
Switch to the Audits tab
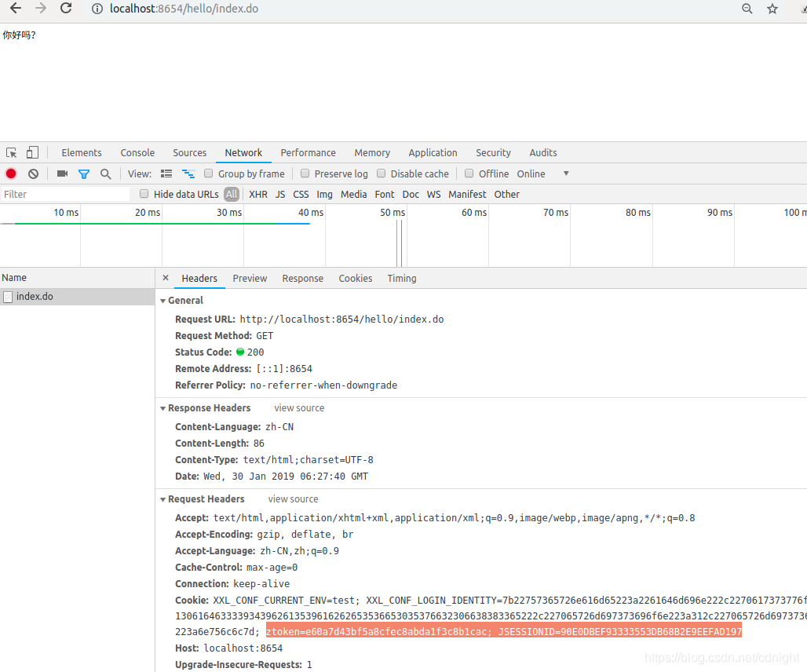[x=543, y=153]
